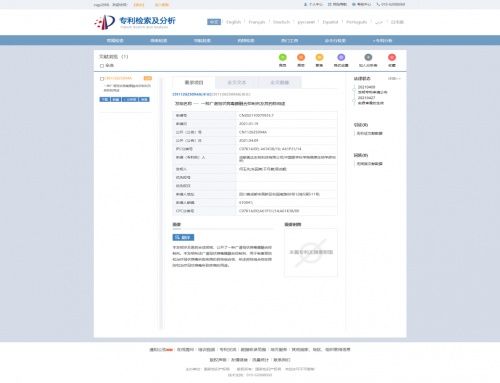Select English language link
Screen dimensions: 500x383
tap(233, 22)
